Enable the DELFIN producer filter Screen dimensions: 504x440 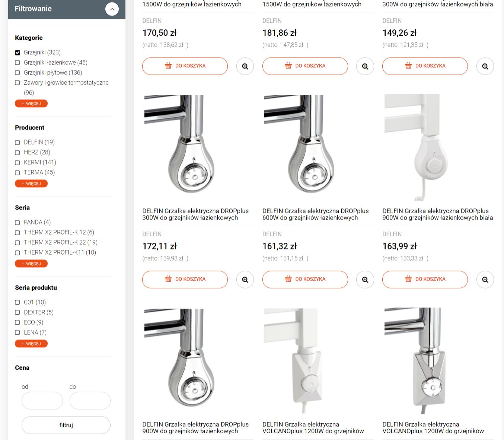click(x=17, y=142)
